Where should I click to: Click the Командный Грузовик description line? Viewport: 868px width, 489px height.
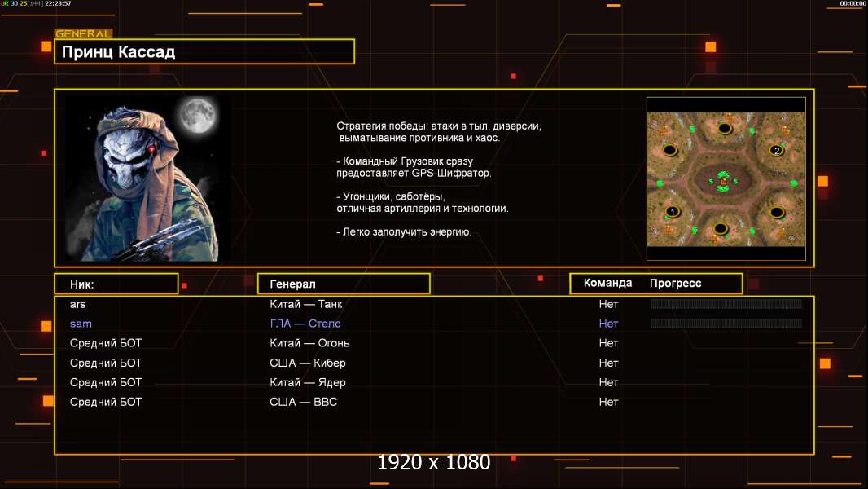click(x=405, y=161)
